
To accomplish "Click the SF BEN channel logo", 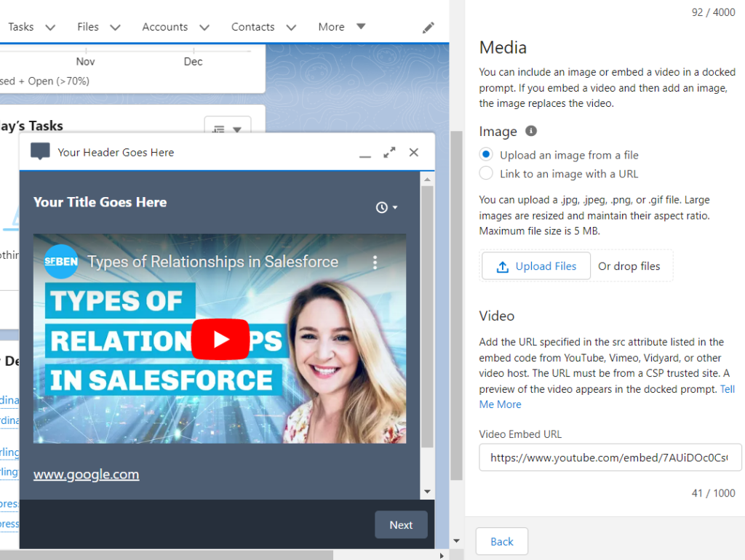I will [61, 262].
